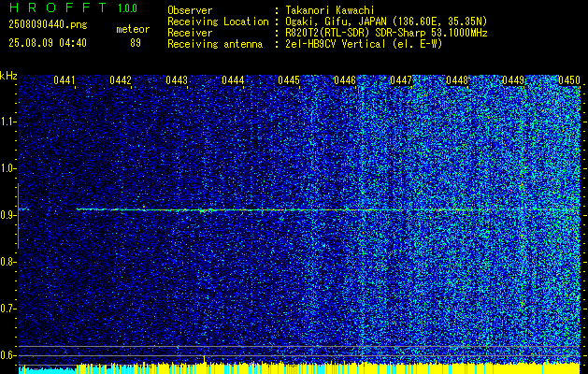Select the R820T2(RTL-SDR) SDR-Sharp receiver text
This screenshot has height=374, width=588.
pyautogui.click(x=386, y=33)
